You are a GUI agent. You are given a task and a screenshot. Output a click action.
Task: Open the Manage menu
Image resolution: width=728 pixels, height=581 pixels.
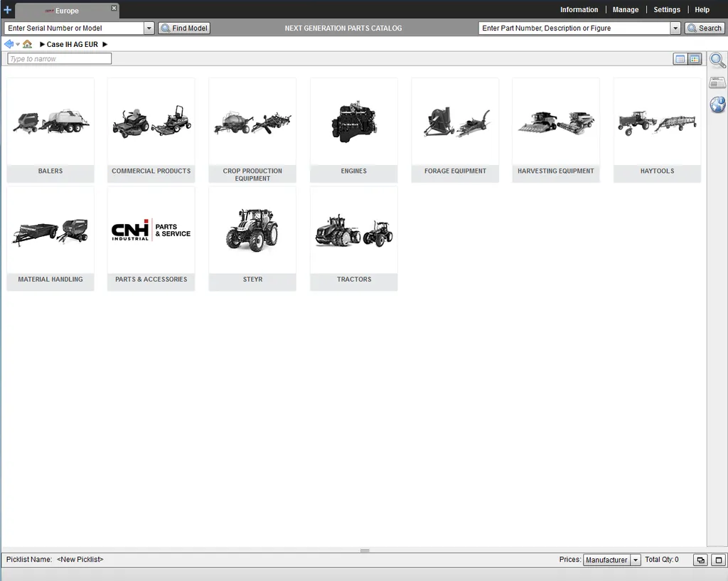click(x=626, y=10)
